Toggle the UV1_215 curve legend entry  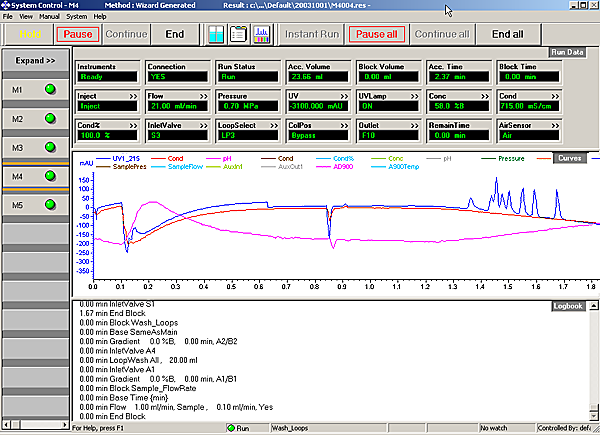[x=127, y=157]
